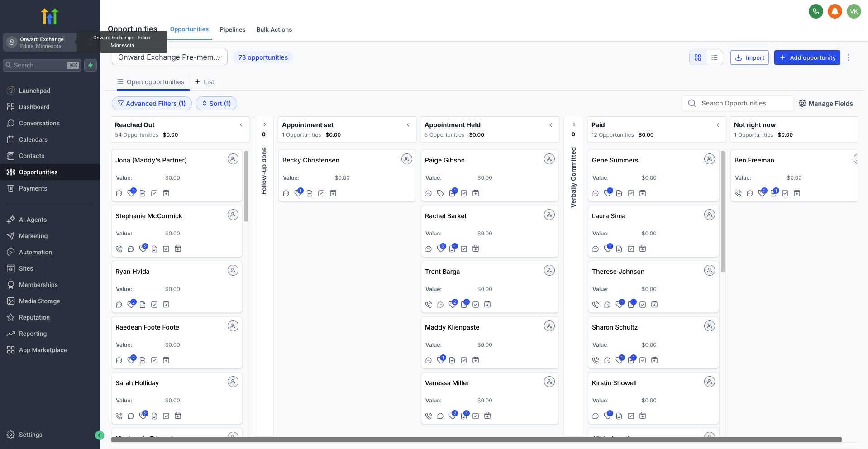Viewport: 868px width, 449px height.
Task: Go to Contacts in sidebar
Action: coord(50,156)
